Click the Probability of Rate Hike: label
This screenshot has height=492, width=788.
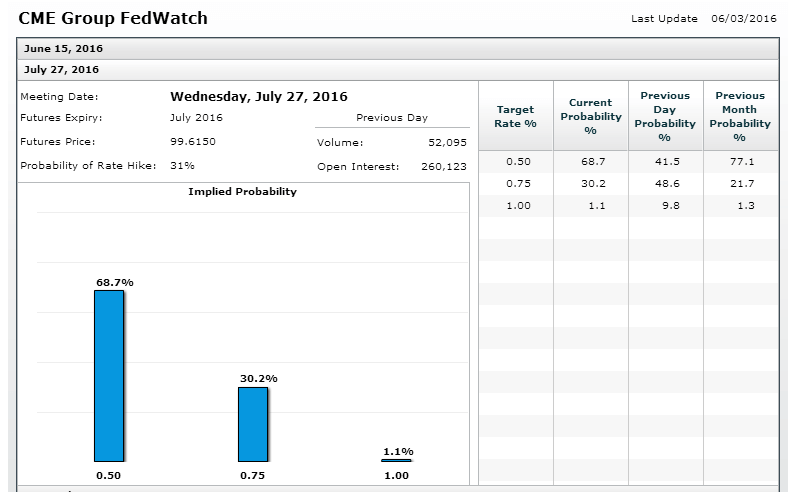tap(88, 166)
